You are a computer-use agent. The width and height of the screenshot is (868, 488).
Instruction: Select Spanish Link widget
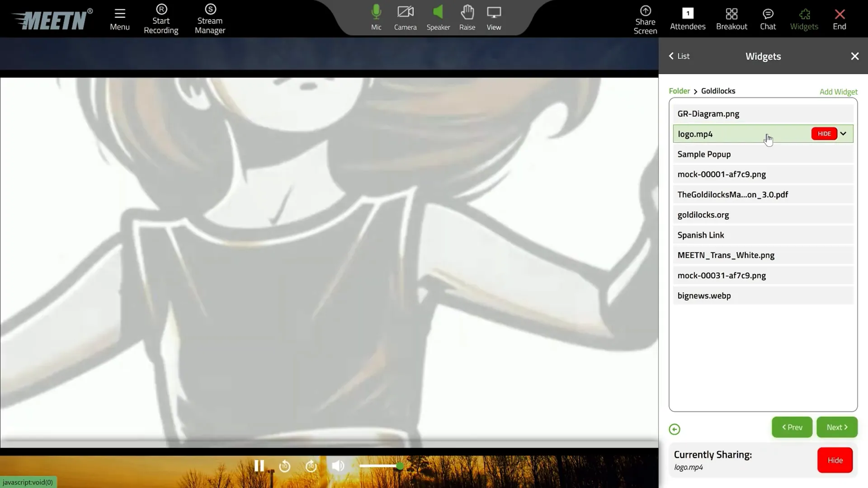pyautogui.click(x=763, y=235)
